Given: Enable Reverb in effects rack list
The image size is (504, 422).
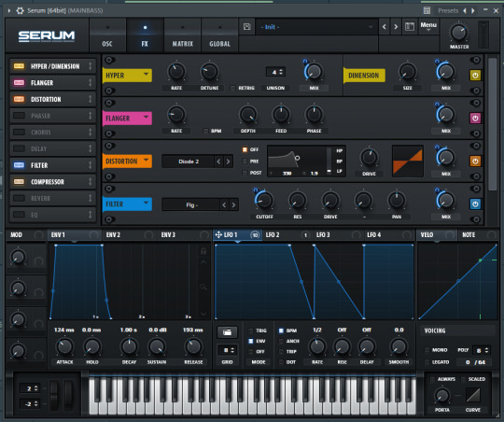Looking at the screenshot, I should (19, 198).
